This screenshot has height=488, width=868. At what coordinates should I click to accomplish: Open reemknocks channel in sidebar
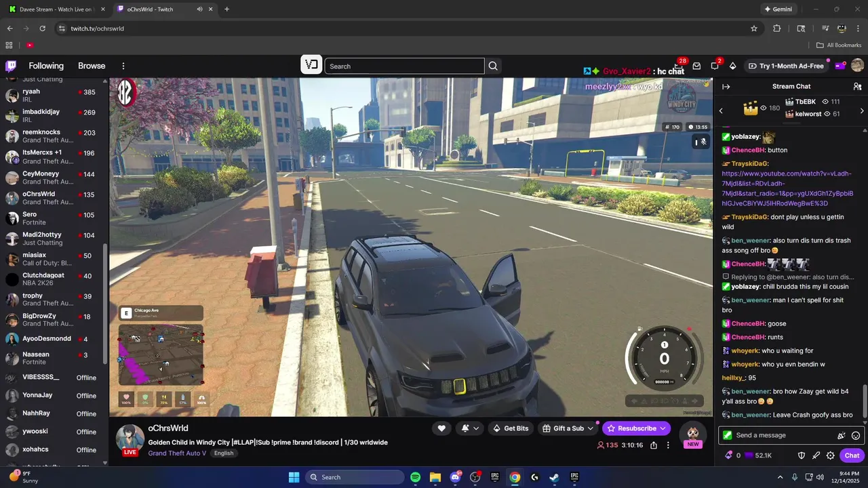click(x=53, y=136)
